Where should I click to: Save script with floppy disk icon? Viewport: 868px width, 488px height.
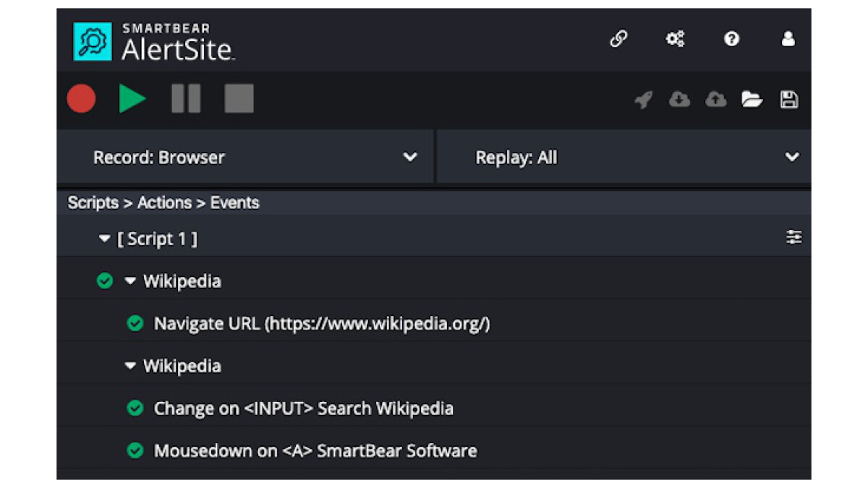789,100
